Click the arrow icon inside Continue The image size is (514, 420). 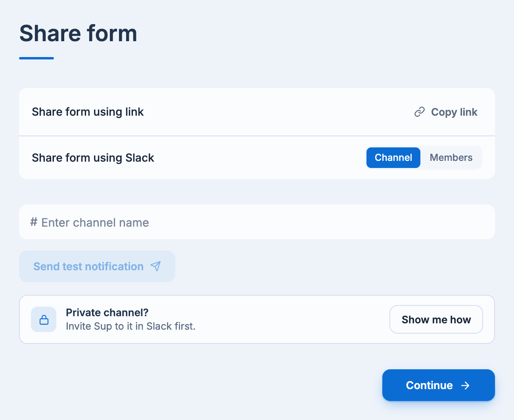click(x=466, y=386)
